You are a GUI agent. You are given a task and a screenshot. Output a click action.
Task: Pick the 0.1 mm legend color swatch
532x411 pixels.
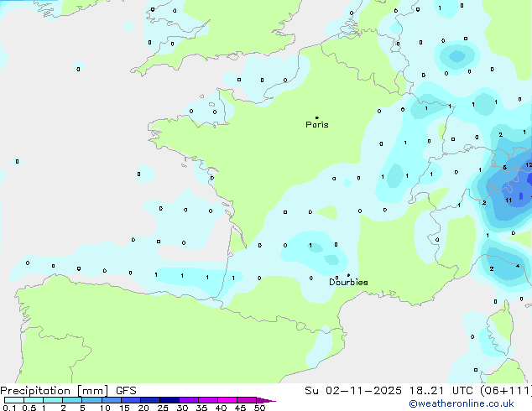click(14, 400)
